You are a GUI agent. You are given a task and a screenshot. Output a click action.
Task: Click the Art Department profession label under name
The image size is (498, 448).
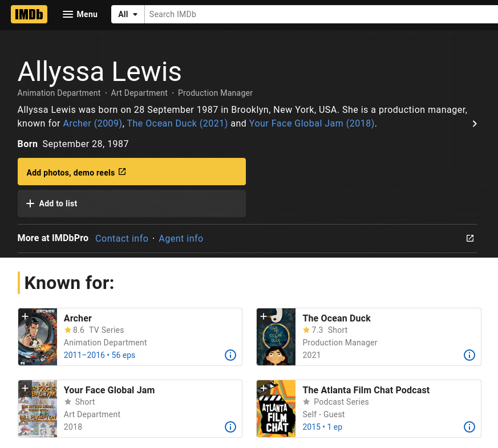click(139, 93)
